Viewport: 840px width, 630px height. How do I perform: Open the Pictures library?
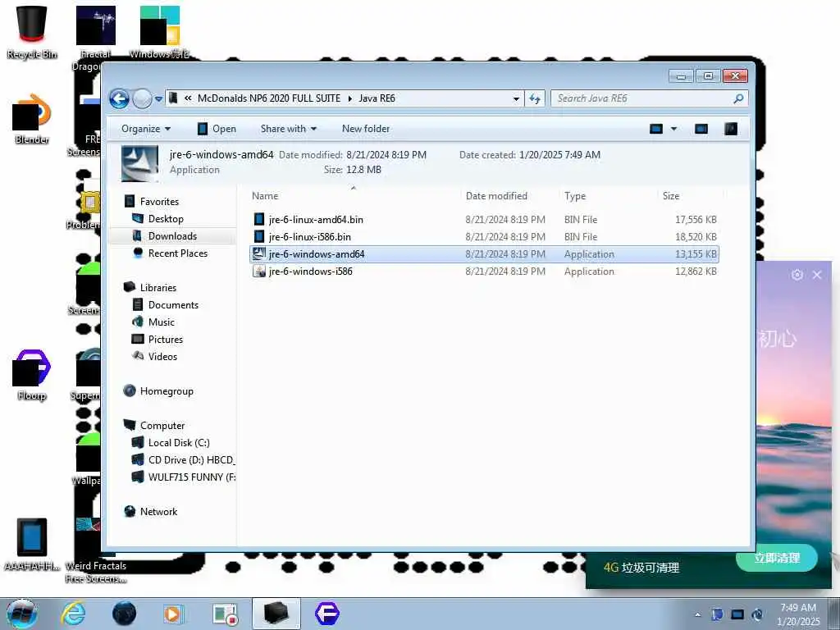[x=166, y=339]
